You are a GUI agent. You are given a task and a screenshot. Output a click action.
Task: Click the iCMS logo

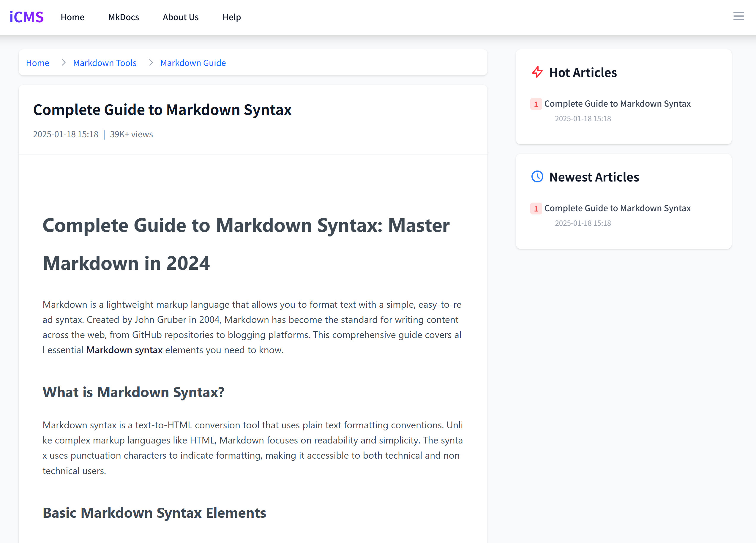(x=27, y=17)
